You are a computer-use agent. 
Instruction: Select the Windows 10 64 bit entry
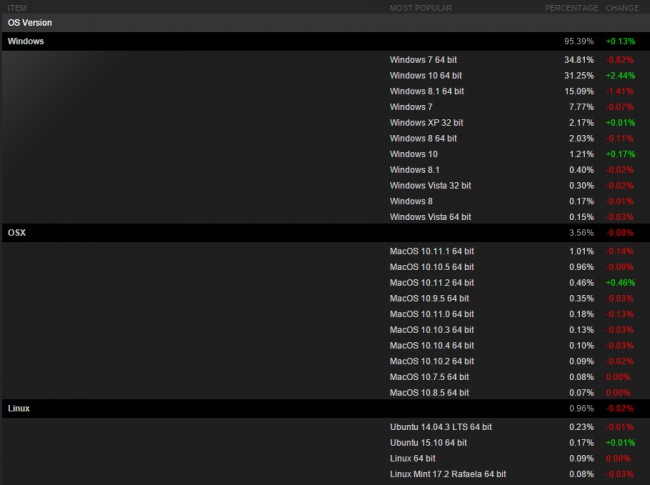pos(425,75)
